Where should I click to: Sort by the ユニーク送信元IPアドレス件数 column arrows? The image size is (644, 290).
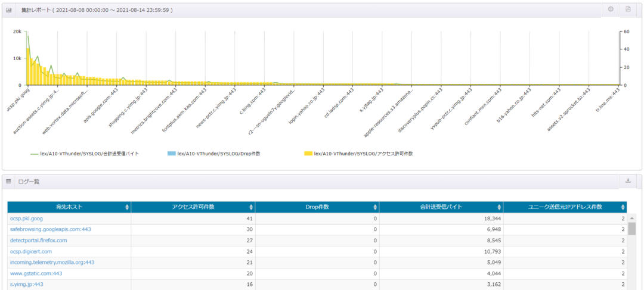point(623,207)
